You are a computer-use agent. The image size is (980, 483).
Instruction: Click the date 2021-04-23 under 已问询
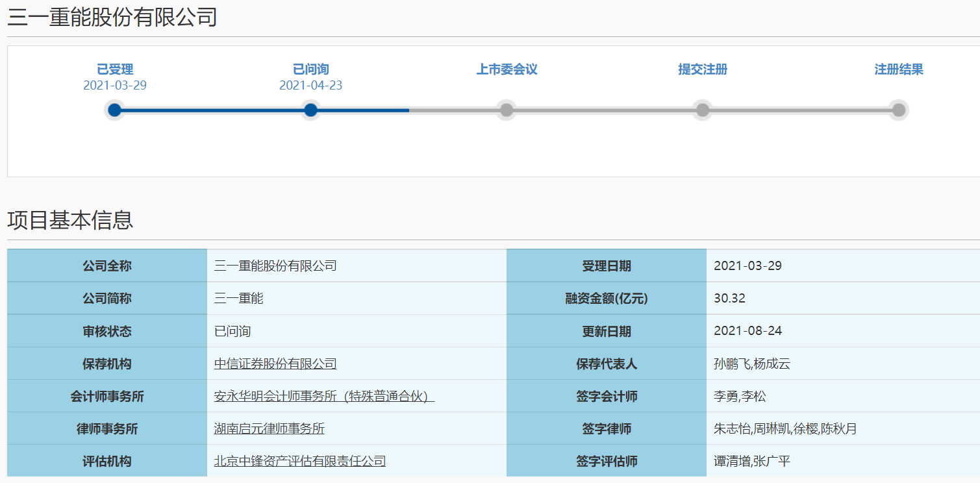pos(311,86)
